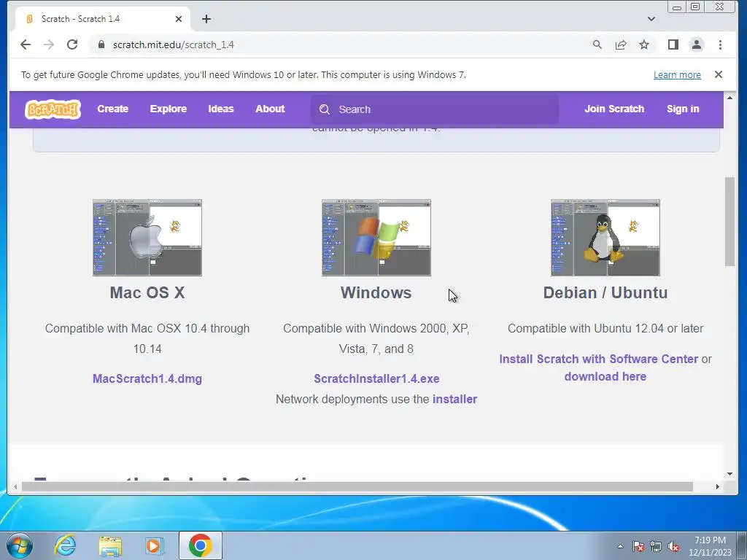Screen dimensions: 747x560
Task: Open a new tab with plus button
Action: (206, 19)
